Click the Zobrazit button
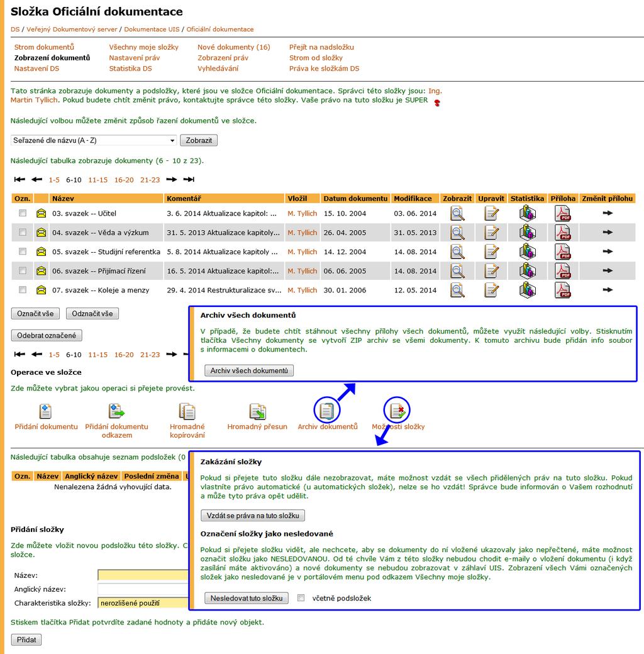Screen dimensions: 644x654 199,141
